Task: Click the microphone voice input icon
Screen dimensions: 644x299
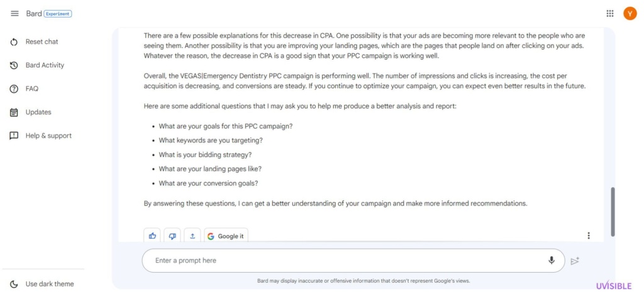Action: (551, 260)
